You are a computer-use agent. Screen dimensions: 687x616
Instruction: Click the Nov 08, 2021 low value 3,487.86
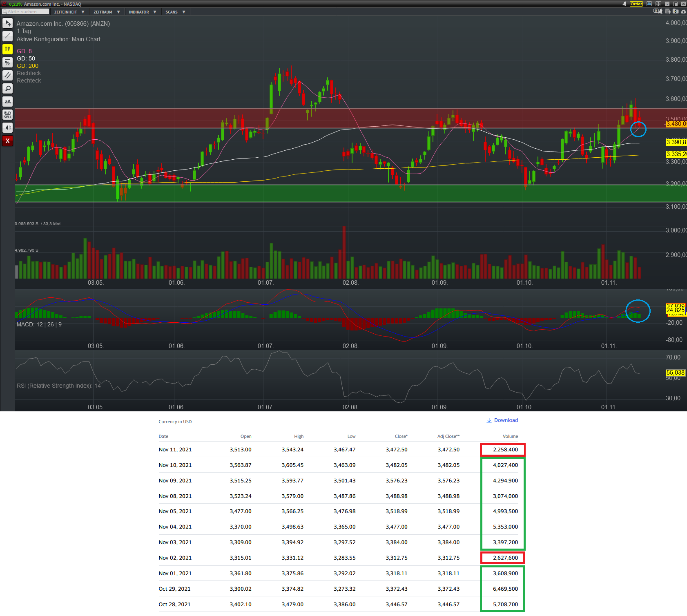tap(344, 496)
